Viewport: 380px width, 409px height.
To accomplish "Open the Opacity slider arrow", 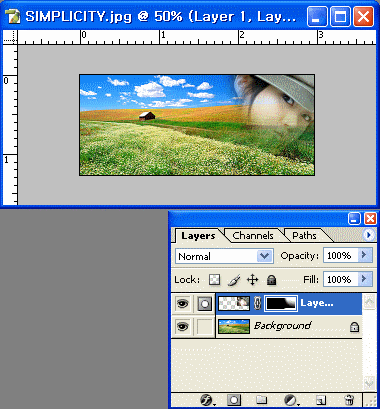I will click(x=365, y=255).
